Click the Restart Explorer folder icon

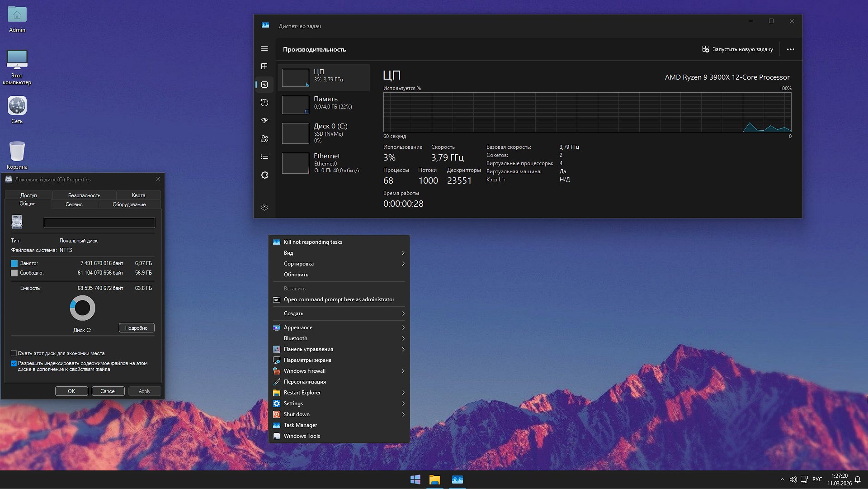pyautogui.click(x=277, y=393)
